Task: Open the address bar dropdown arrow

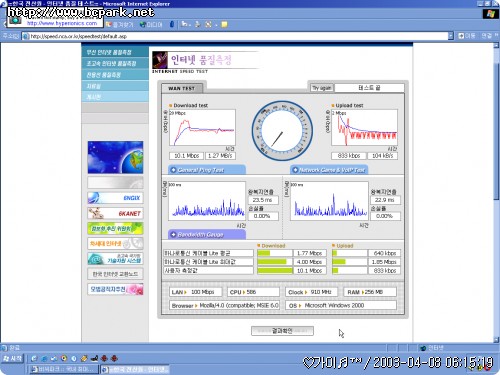Action: [x=451, y=36]
